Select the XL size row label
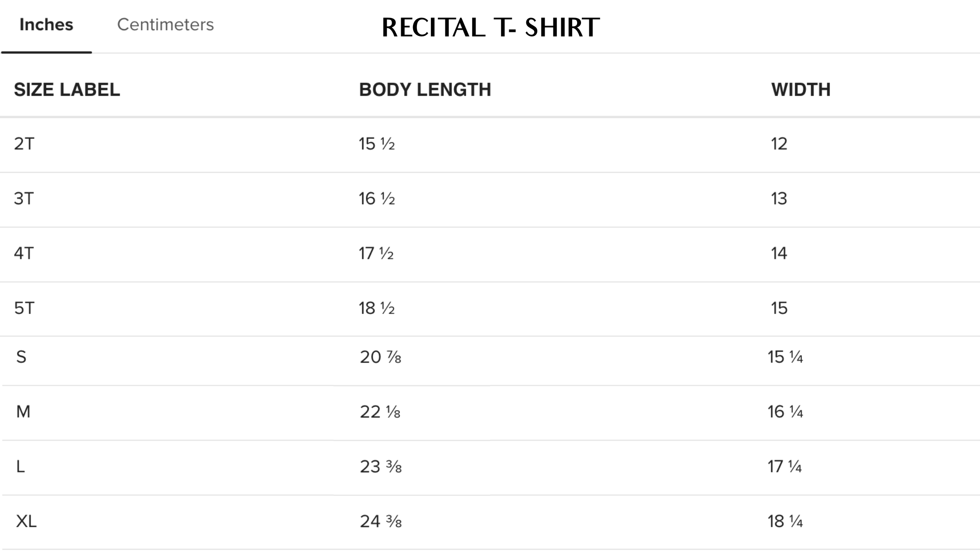Image resolution: width=980 pixels, height=551 pixels. click(26, 521)
